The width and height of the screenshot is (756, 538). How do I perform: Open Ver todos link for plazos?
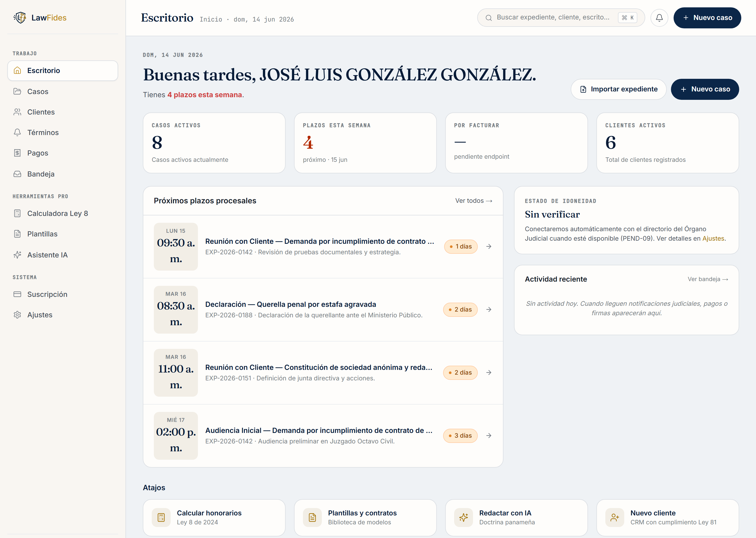tap(474, 201)
